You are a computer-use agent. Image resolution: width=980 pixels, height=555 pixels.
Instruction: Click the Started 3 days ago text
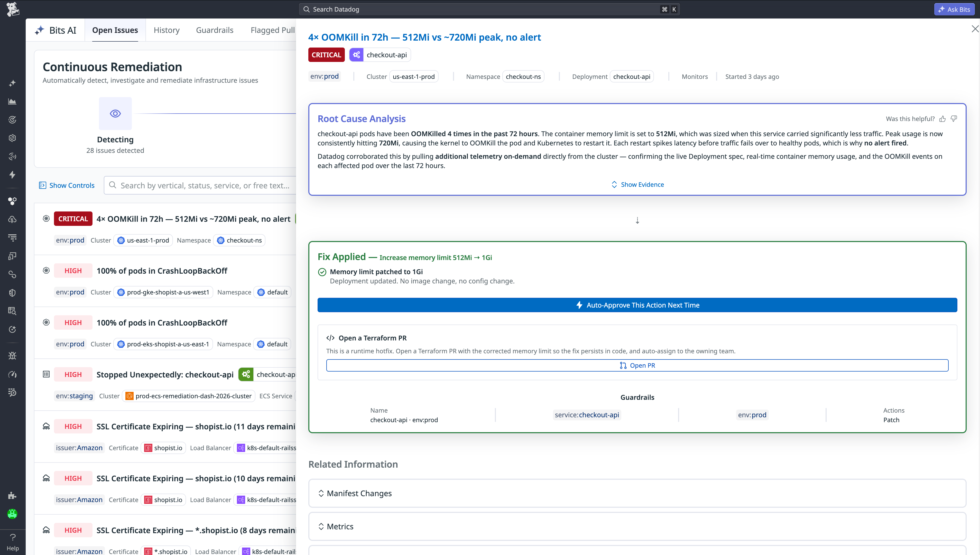752,77
